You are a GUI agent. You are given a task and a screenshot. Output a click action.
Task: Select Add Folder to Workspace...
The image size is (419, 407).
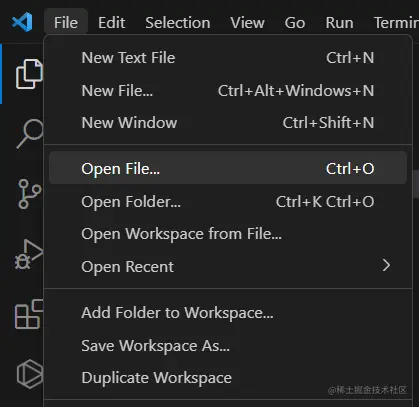point(228,313)
